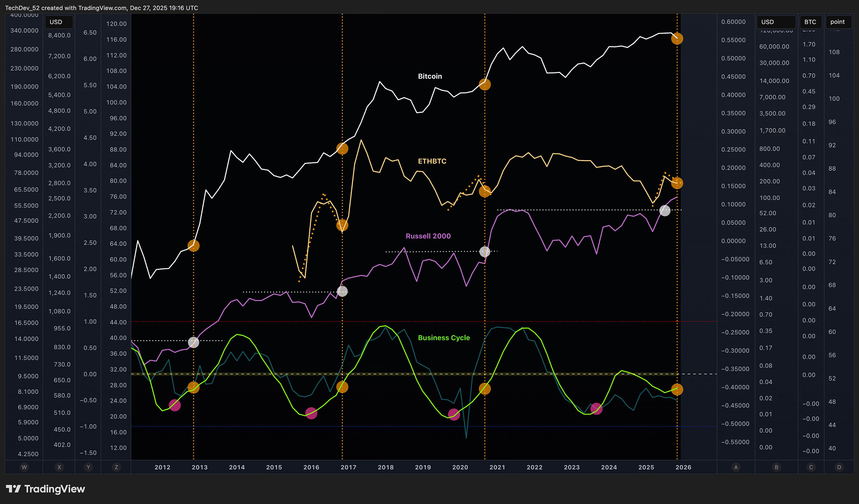Click the B price scale badge
Image resolution: width=859 pixels, height=504 pixels.
(x=776, y=467)
